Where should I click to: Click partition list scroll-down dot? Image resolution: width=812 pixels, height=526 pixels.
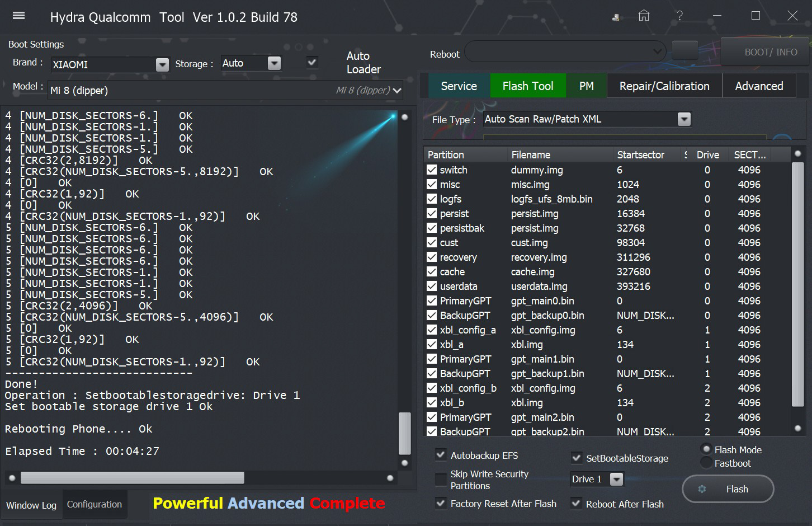[x=798, y=428]
